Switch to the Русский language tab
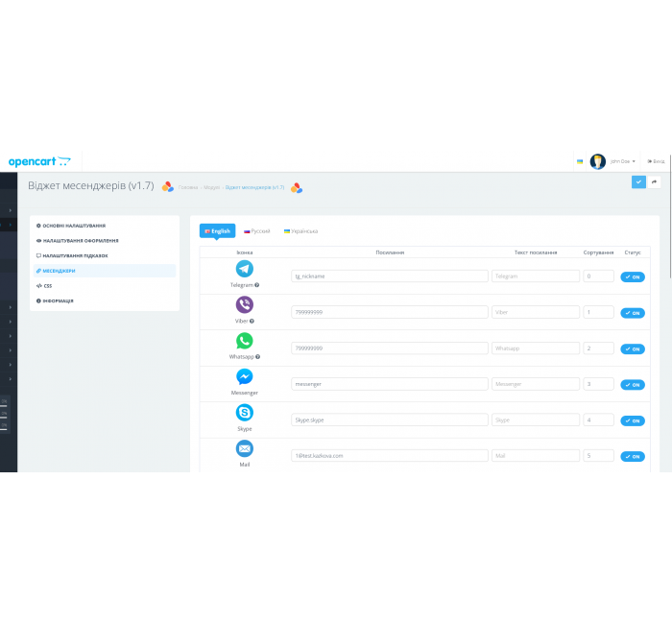672x624 pixels. pos(257,231)
